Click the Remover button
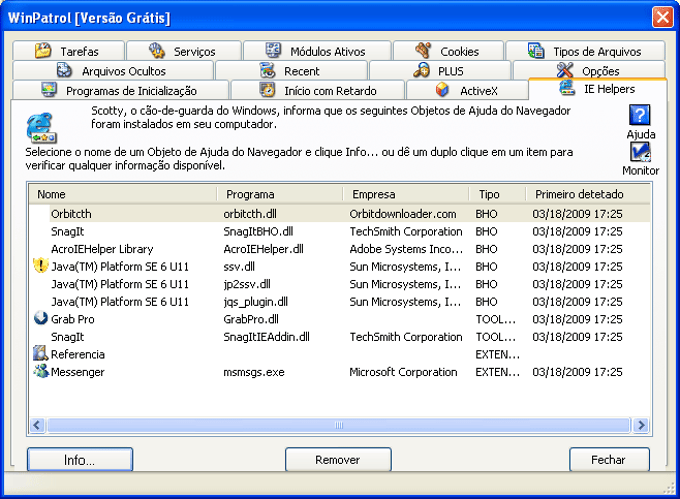This screenshot has height=499, width=680. click(338, 460)
